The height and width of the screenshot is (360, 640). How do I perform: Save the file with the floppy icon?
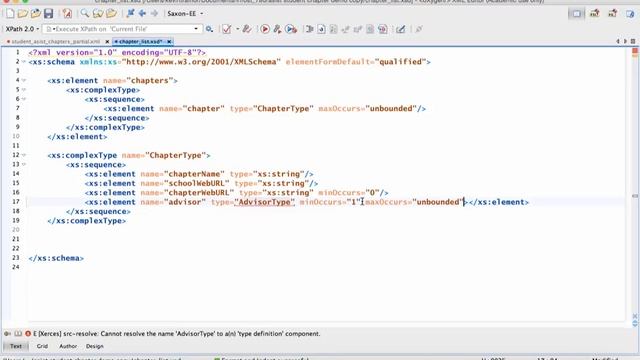pos(49,13)
